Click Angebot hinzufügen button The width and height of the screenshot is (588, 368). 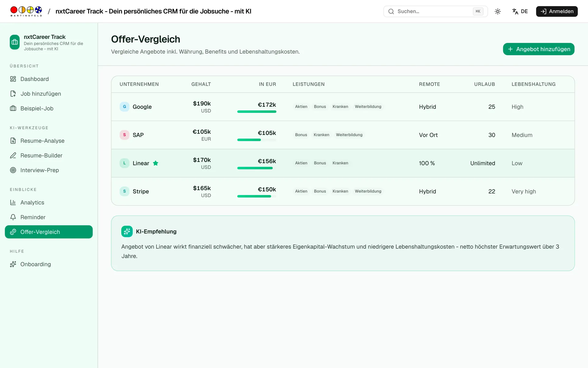[x=539, y=49]
